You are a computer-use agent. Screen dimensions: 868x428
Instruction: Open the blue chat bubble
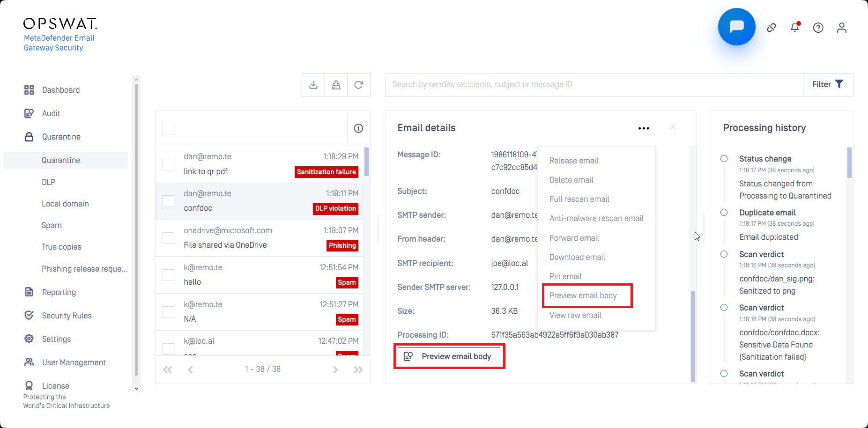pos(736,27)
